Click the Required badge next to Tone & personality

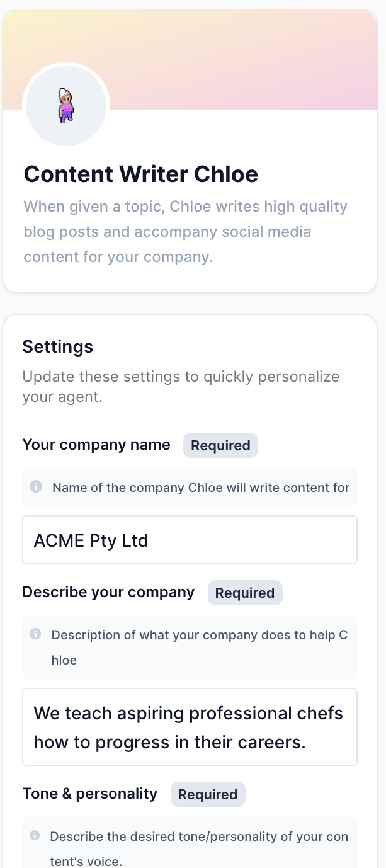[208, 794]
